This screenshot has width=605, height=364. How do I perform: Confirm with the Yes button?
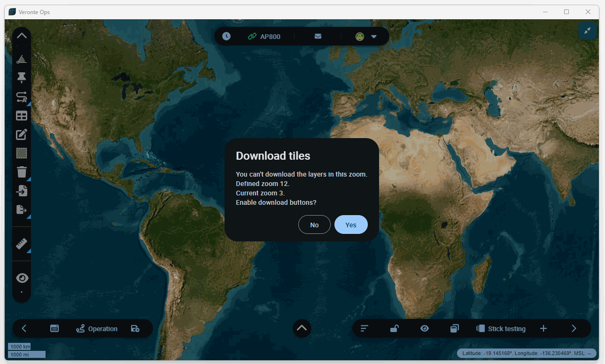[350, 225]
